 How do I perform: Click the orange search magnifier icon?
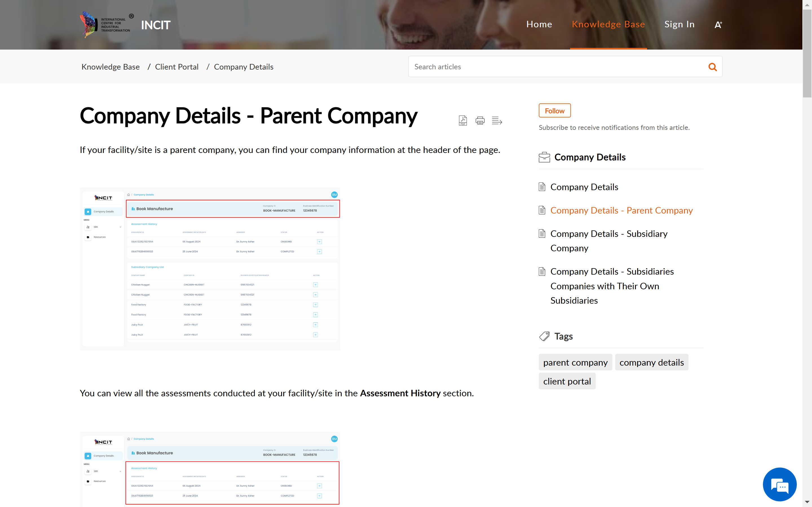pyautogui.click(x=712, y=67)
